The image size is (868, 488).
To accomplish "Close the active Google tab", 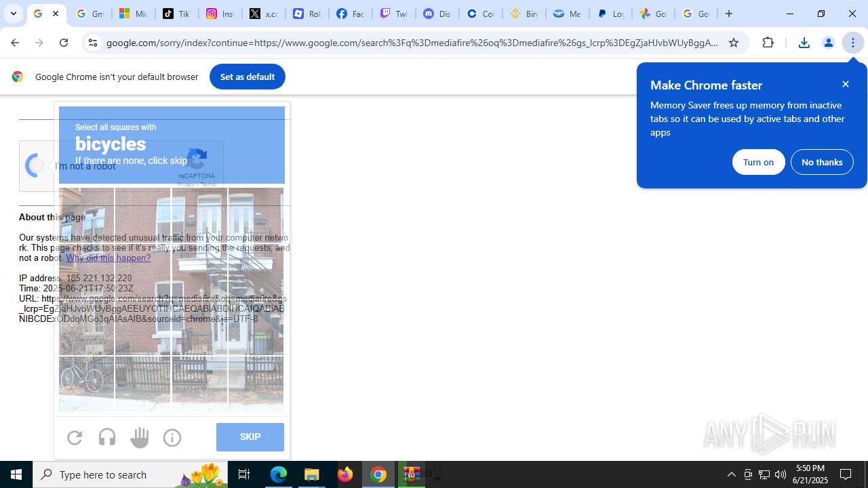I will 56,14.
